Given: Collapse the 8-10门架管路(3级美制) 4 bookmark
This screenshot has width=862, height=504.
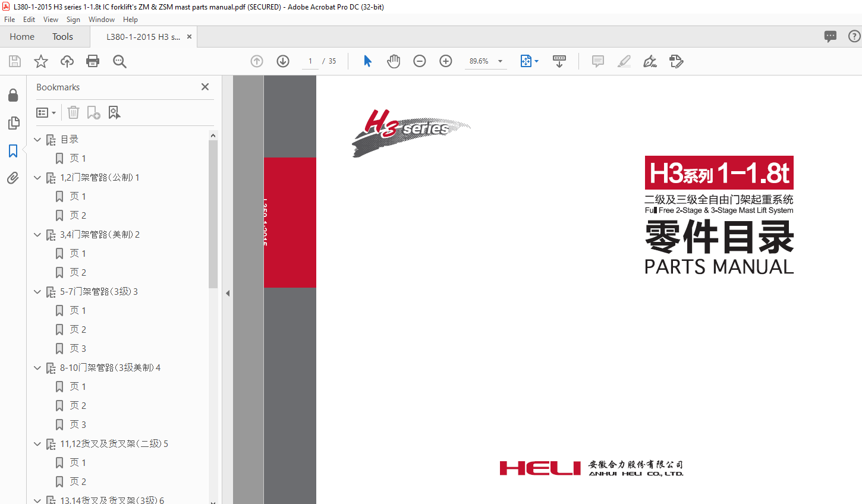Looking at the screenshot, I should click(37, 368).
